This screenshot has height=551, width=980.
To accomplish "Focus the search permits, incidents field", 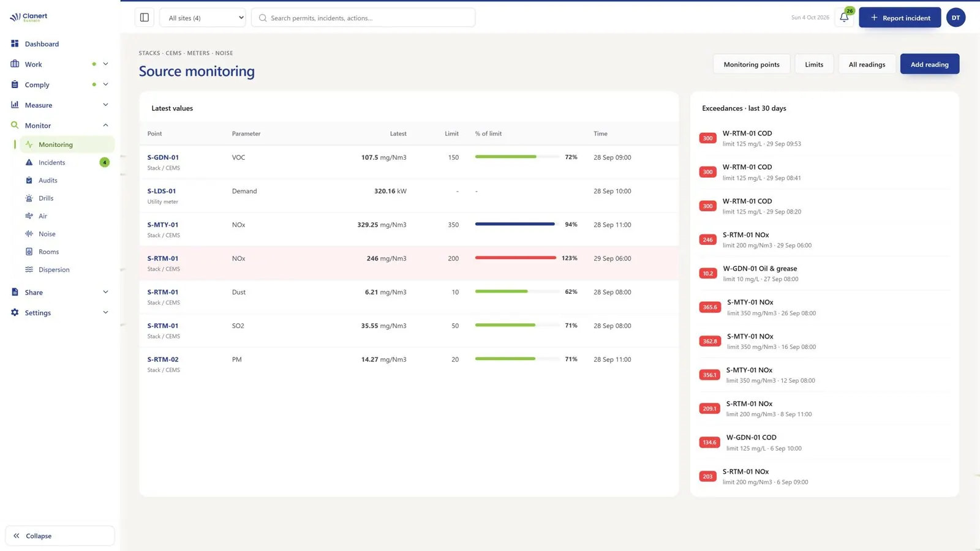I will click(363, 18).
